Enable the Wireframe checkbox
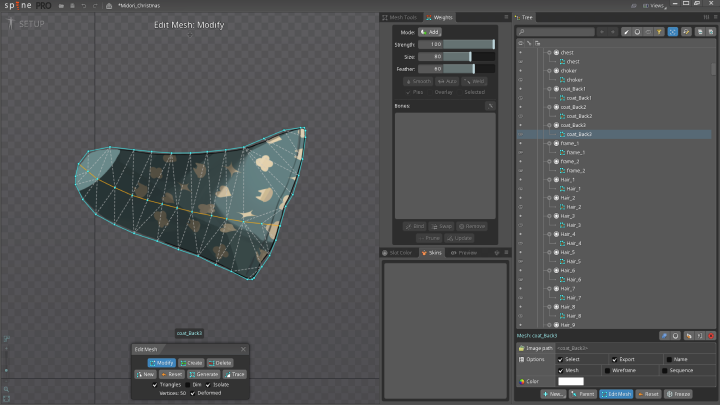This screenshot has width=720, height=405. (608, 371)
